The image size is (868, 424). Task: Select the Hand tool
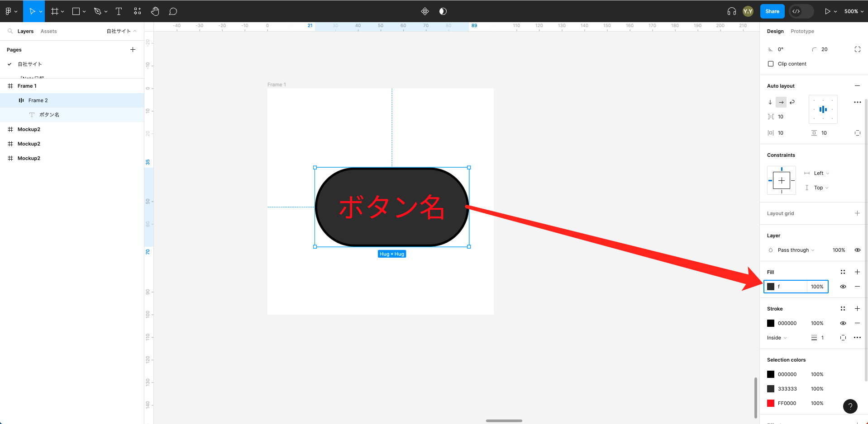(155, 11)
